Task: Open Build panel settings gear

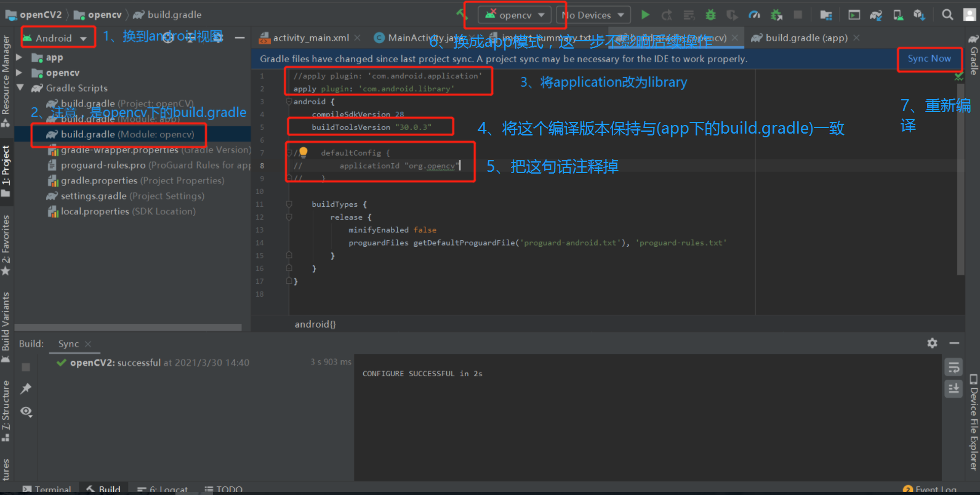Action: pyautogui.click(x=932, y=343)
